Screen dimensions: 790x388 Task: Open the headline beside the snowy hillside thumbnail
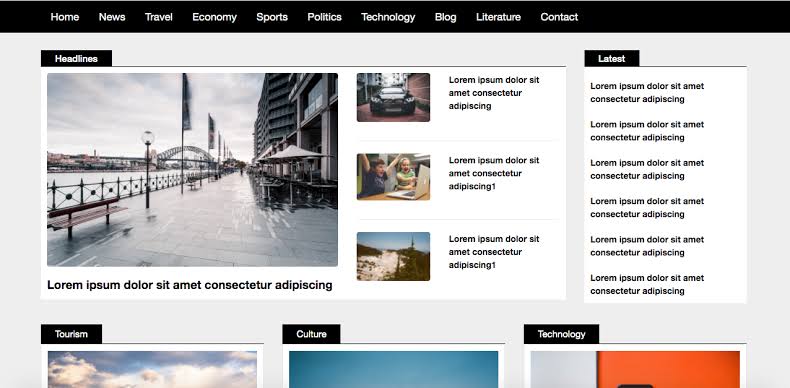(x=494, y=252)
